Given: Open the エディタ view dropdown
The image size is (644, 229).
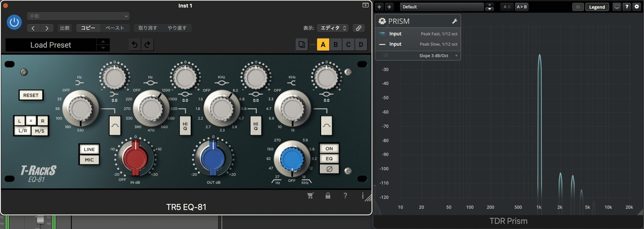Looking at the screenshot, I should 333,28.
